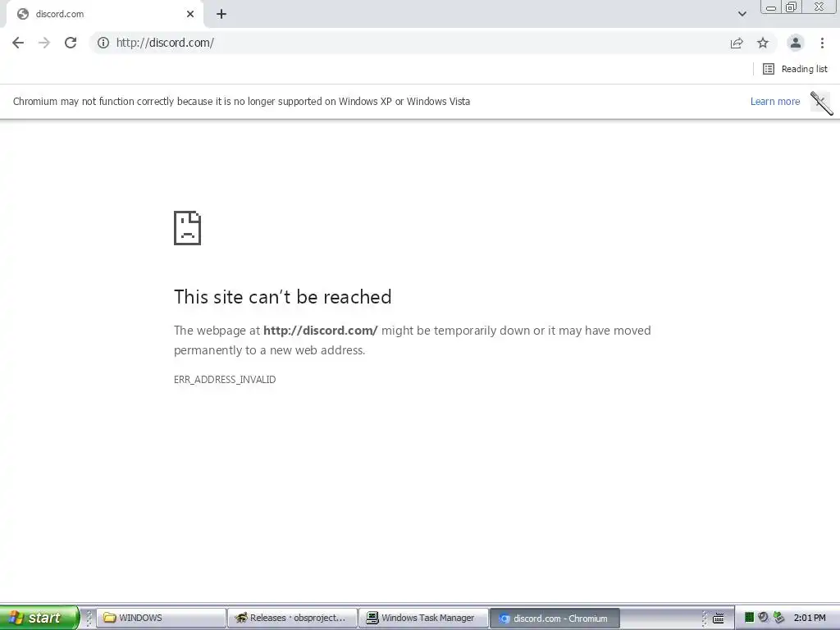Open the profile avatar menu

pyautogui.click(x=796, y=43)
